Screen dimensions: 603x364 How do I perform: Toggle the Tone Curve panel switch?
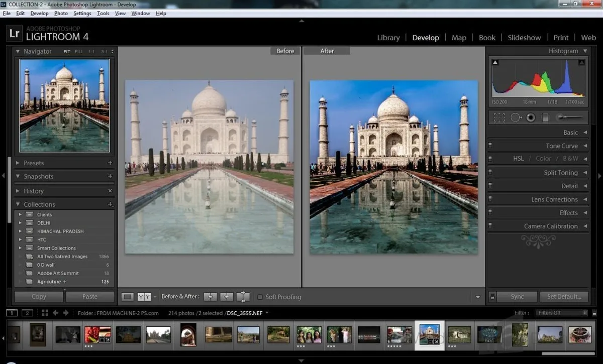(490, 146)
